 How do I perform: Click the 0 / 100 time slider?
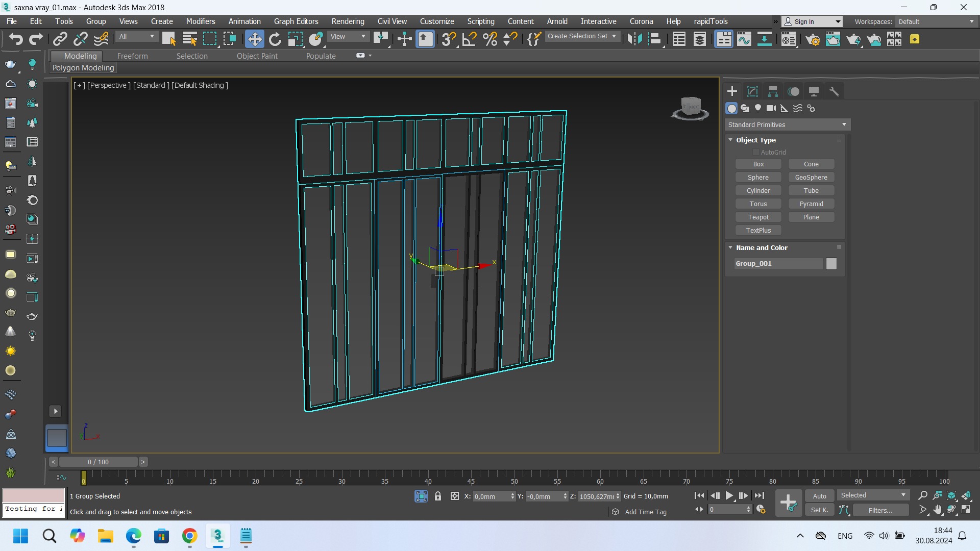98,462
